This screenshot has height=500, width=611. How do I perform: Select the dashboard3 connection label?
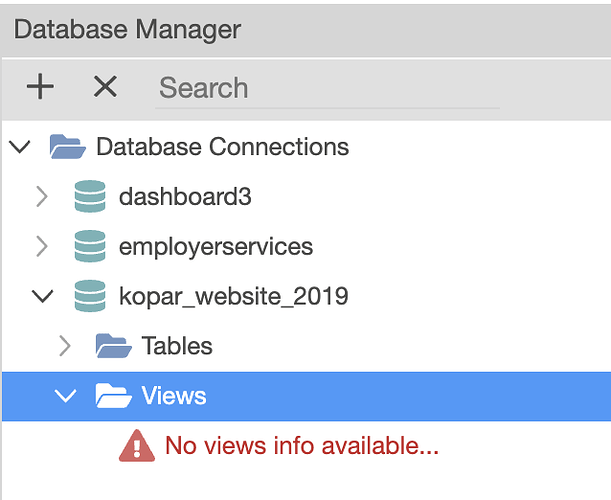[185, 196]
